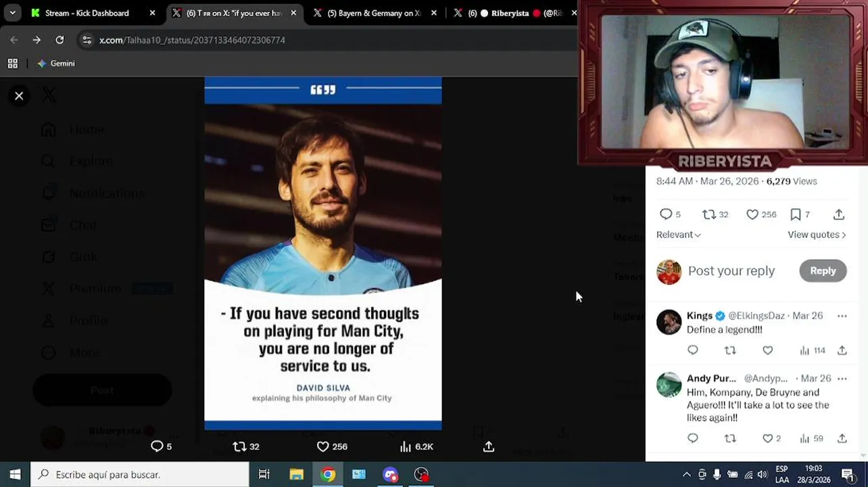Image resolution: width=868 pixels, height=487 pixels.
Task: Reload the current page
Action: (59, 40)
